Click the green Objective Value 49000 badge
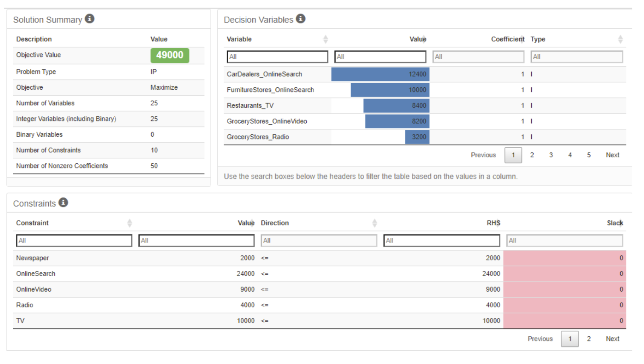The width and height of the screenshot is (644, 364). (x=169, y=55)
